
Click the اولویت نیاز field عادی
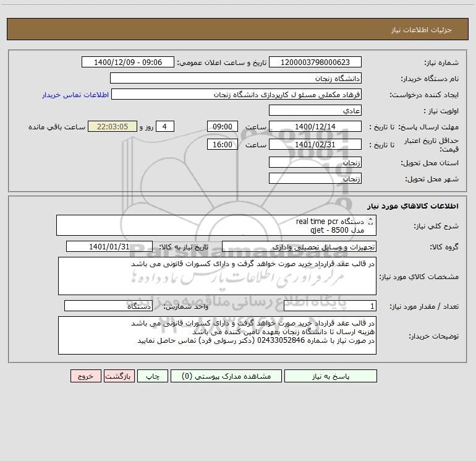click(315, 111)
